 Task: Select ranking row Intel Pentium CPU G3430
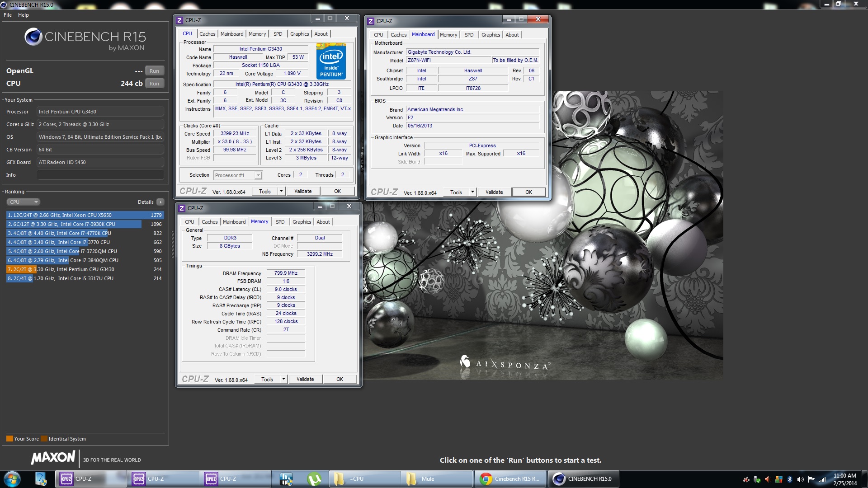tap(85, 269)
